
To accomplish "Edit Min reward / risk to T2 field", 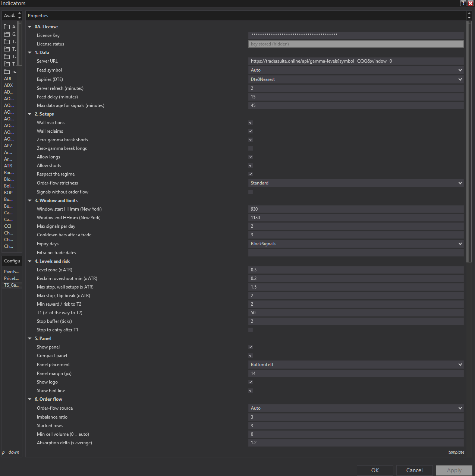I will click(x=356, y=304).
